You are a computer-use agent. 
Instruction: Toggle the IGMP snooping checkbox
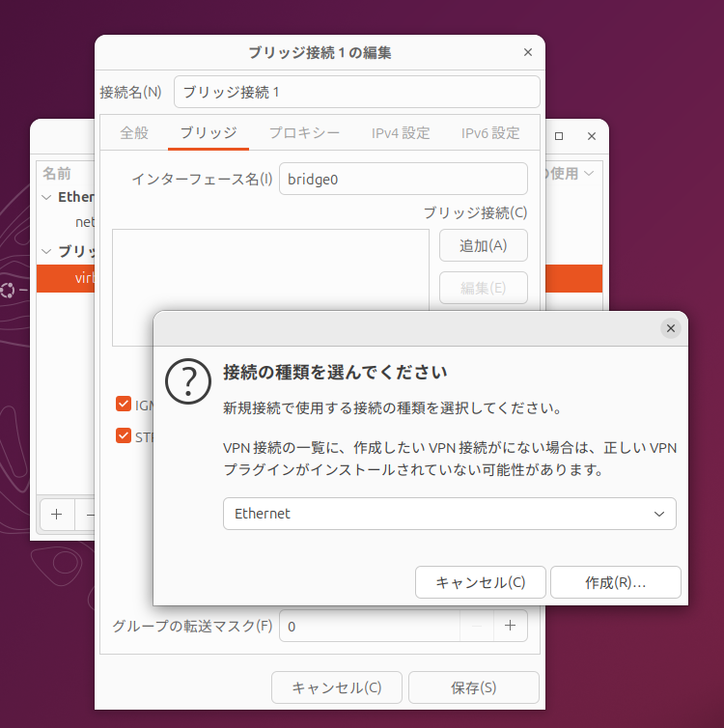tap(124, 404)
